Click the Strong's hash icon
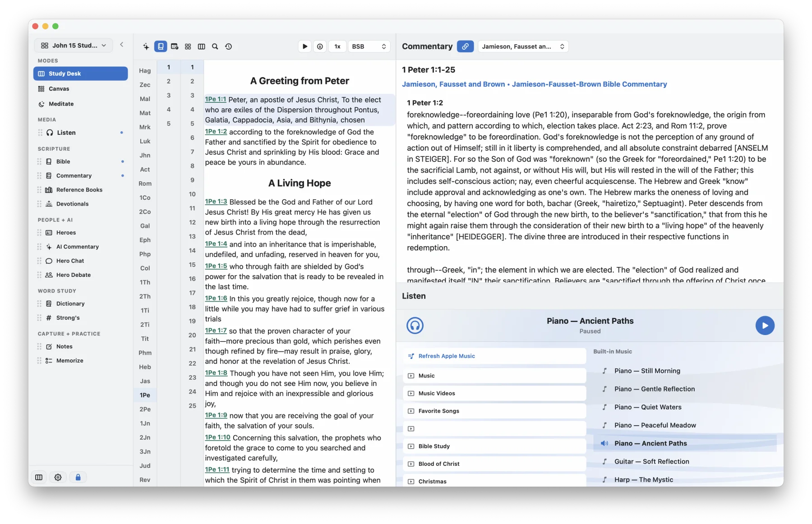Image resolution: width=812 pixels, height=524 pixels. pyautogui.click(x=49, y=318)
